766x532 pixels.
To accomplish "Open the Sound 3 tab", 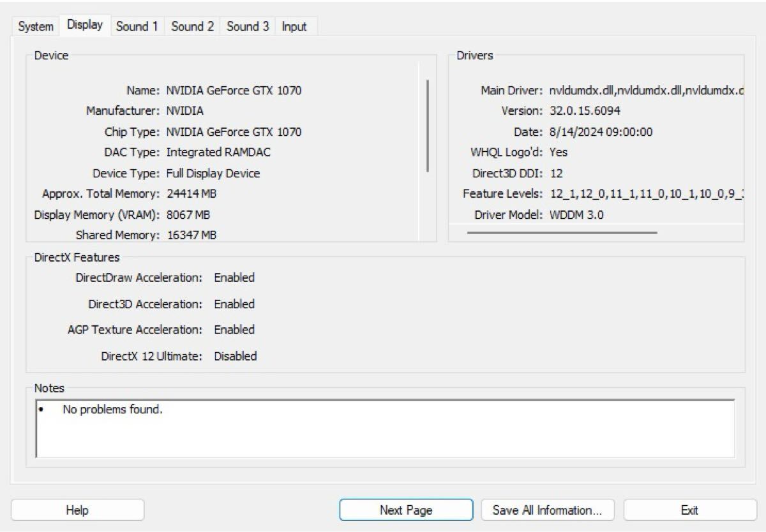I will pyautogui.click(x=248, y=27).
